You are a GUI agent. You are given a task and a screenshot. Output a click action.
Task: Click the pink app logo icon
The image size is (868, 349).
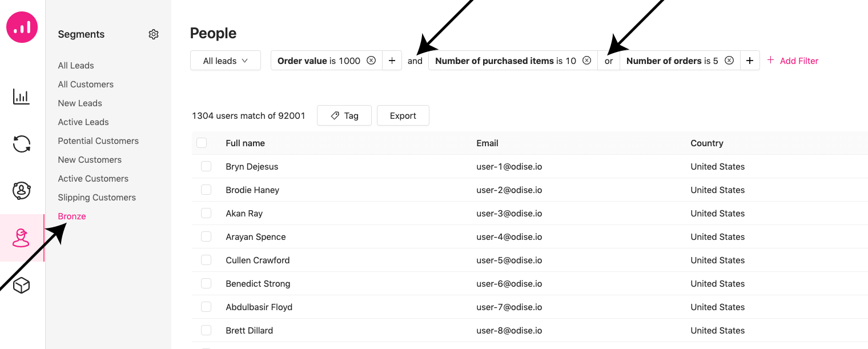pyautogui.click(x=22, y=27)
